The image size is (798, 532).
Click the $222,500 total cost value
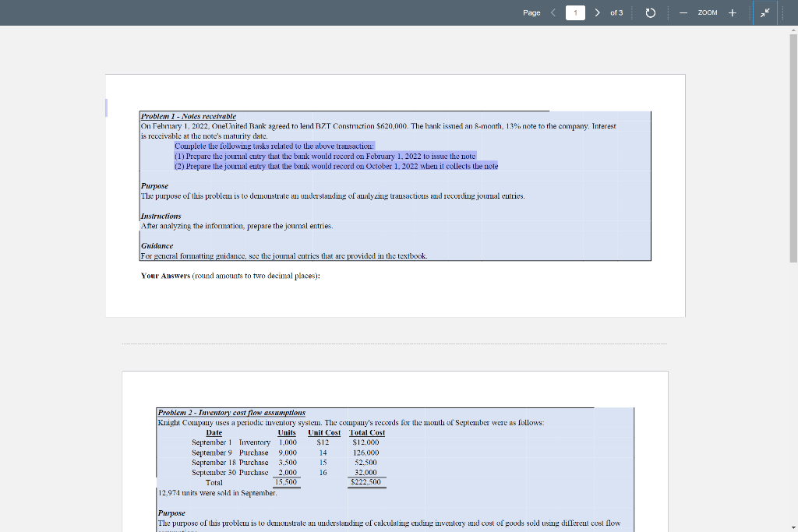coord(366,482)
